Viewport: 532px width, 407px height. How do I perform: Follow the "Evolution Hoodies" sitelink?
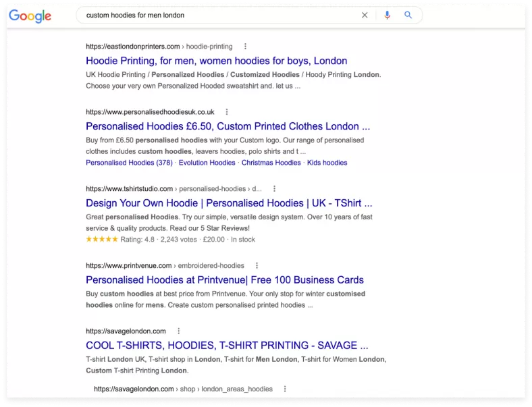tap(208, 163)
